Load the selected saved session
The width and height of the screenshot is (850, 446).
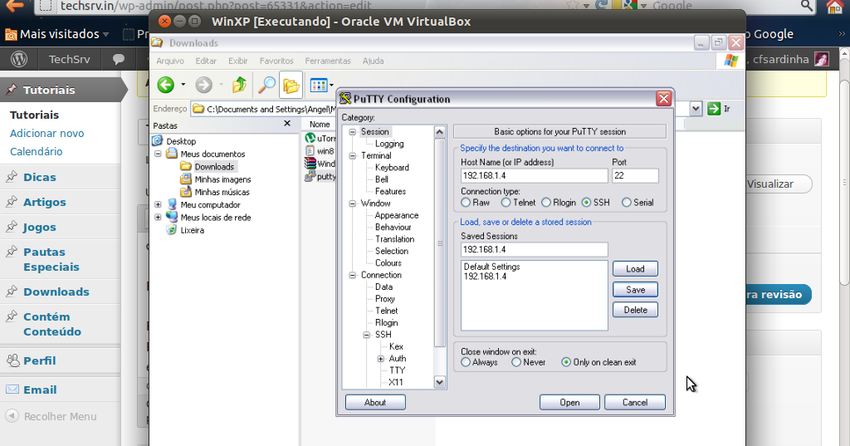pyautogui.click(x=635, y=269)
